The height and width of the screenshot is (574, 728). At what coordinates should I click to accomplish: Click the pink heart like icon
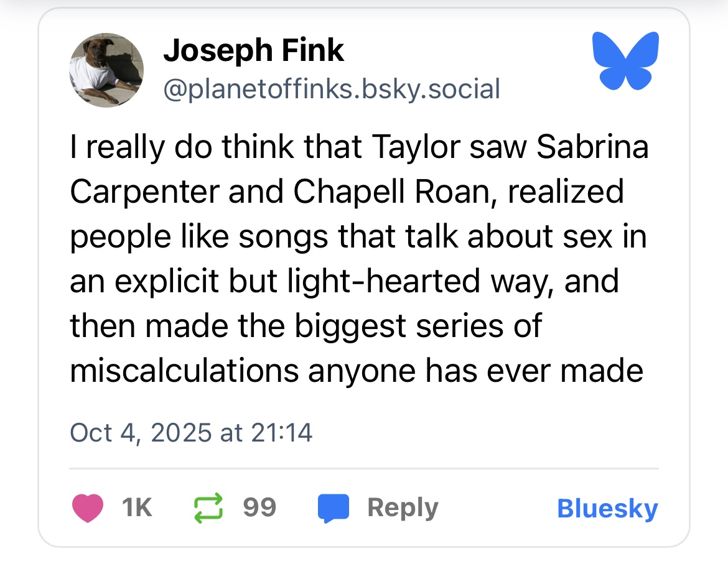point(87,508)
